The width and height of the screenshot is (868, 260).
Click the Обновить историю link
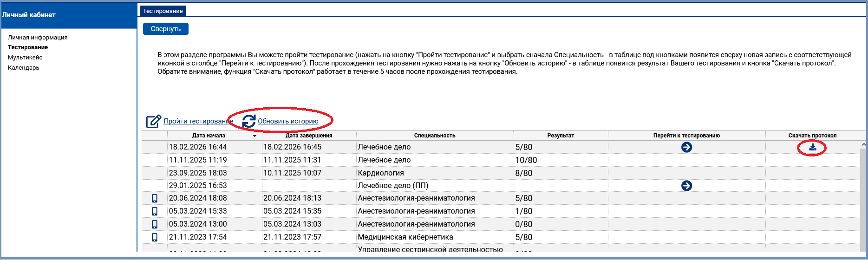pyautogui.click(x=288, y=121)
